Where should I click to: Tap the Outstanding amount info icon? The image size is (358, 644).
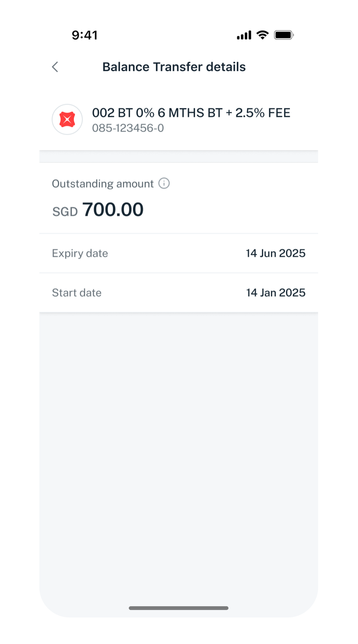pos(164,183)
